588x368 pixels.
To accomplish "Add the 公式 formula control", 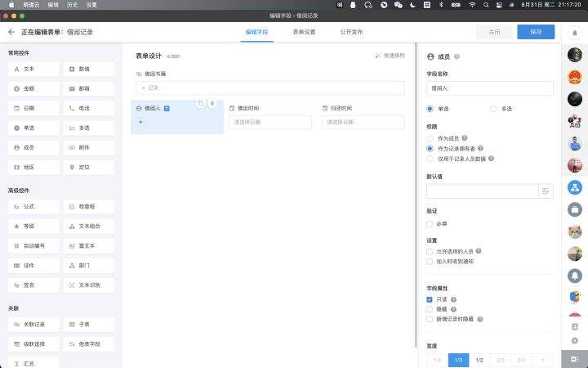I will (33, 207).
